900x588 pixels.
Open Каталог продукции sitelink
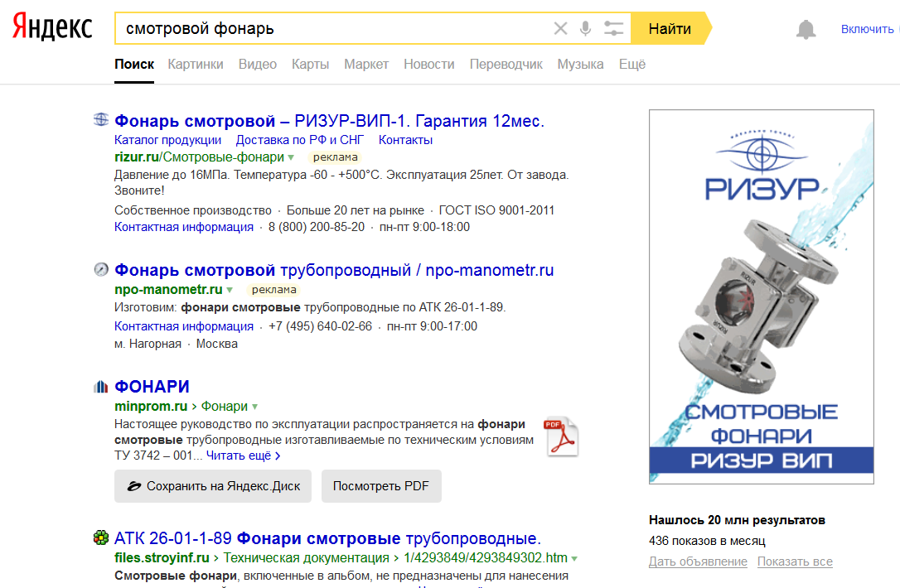(x=167, y=140)
